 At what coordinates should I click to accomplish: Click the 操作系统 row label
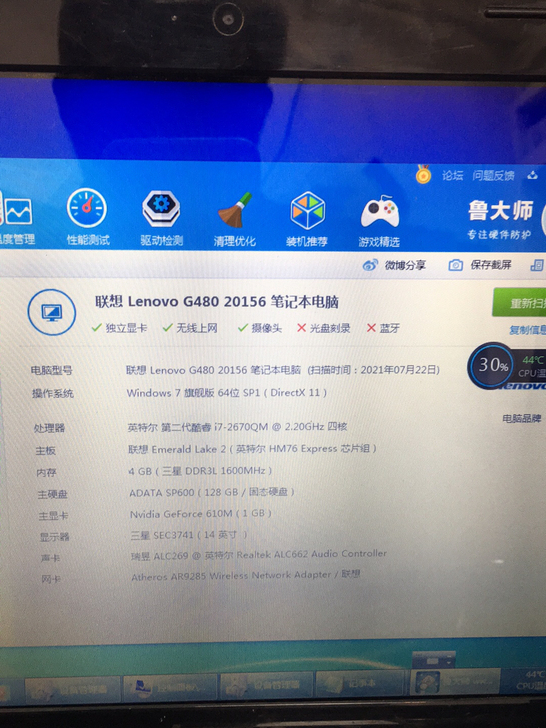[52, 394]
